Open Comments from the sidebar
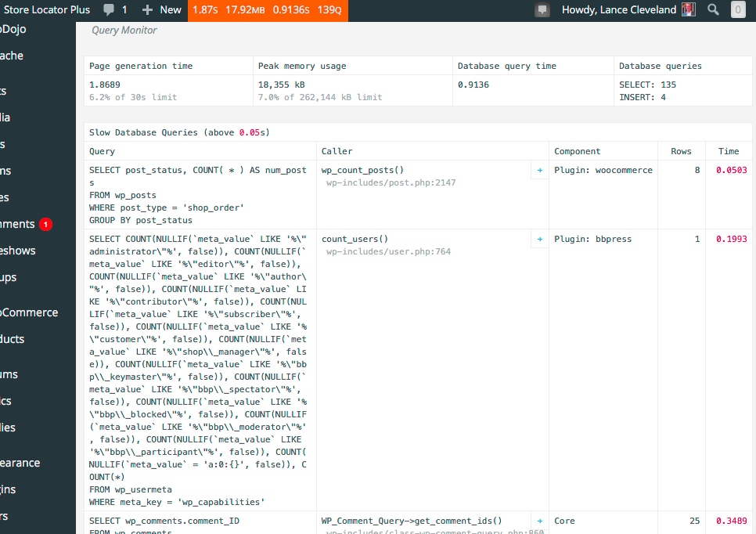756x534 pixels. [19, 222]
